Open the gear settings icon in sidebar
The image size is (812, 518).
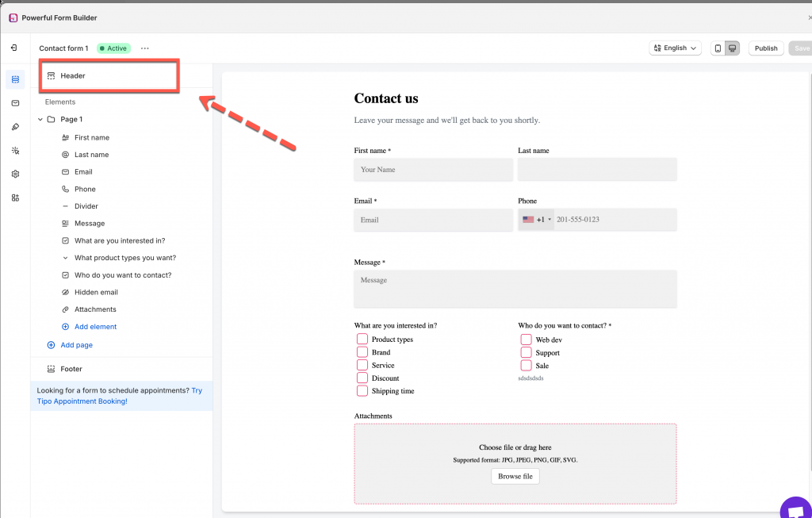[15, 174]
